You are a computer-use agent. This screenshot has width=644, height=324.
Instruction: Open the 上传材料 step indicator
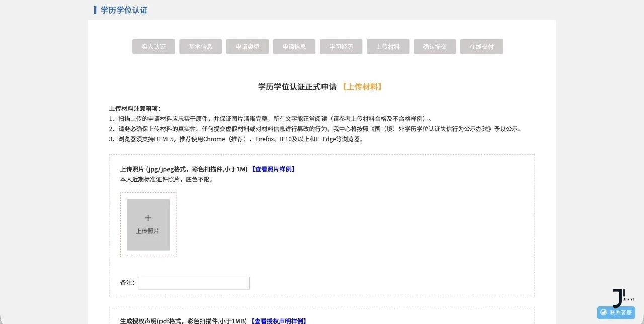pyautogui.click(x=387, y=46)
